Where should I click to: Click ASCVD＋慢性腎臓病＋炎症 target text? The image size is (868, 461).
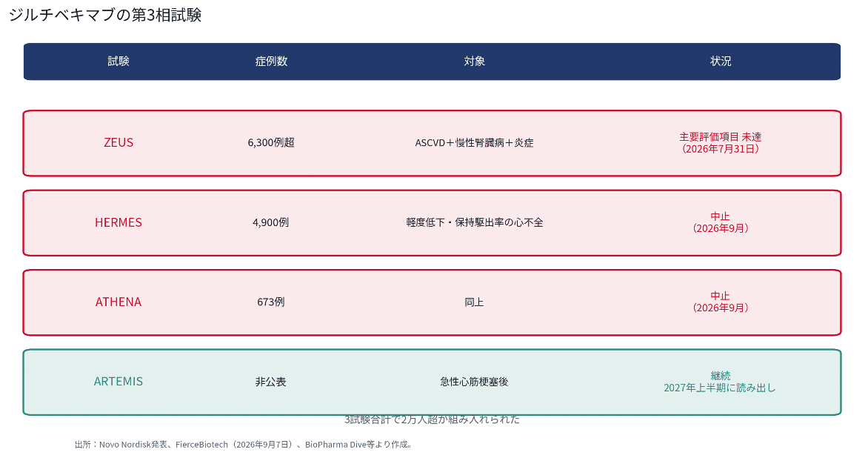click(475, 142)
